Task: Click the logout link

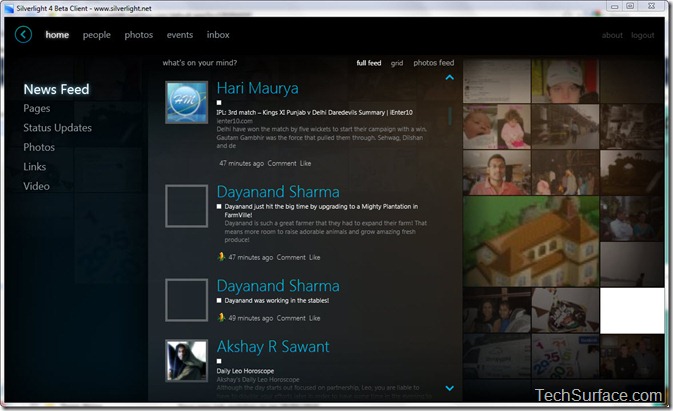Action: point(643,36)
